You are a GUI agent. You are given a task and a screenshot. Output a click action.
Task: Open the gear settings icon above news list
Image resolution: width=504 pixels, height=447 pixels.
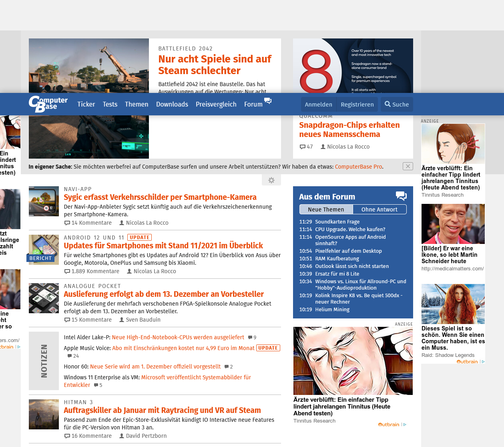click(x=271, y=180)
